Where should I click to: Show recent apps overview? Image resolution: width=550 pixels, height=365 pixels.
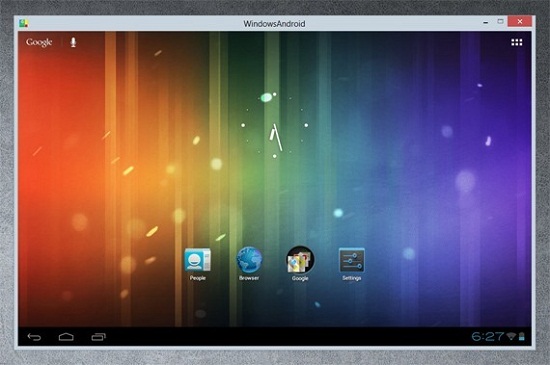tap(99, 337)
